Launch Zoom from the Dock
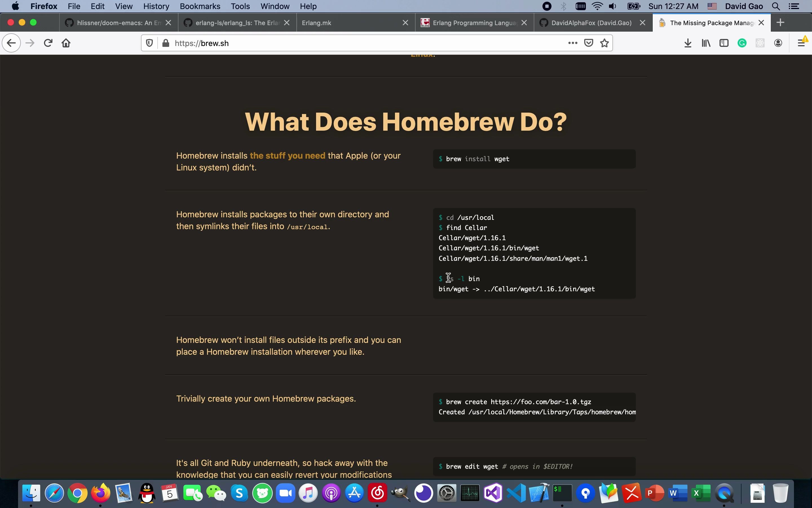This screenshot has height=508, width=812. [x=285, y=493]
